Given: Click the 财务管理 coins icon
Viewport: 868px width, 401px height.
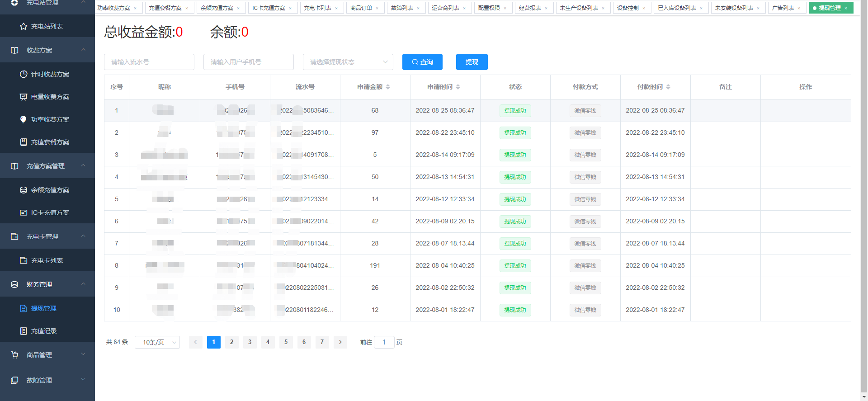Looking at the screenshot, I should [14, 284].
